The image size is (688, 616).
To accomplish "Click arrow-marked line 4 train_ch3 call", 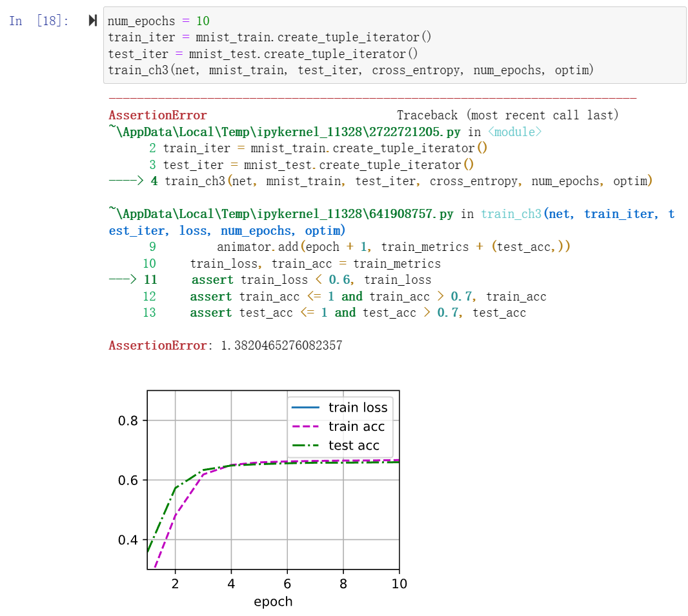I will tap(381, 181).
